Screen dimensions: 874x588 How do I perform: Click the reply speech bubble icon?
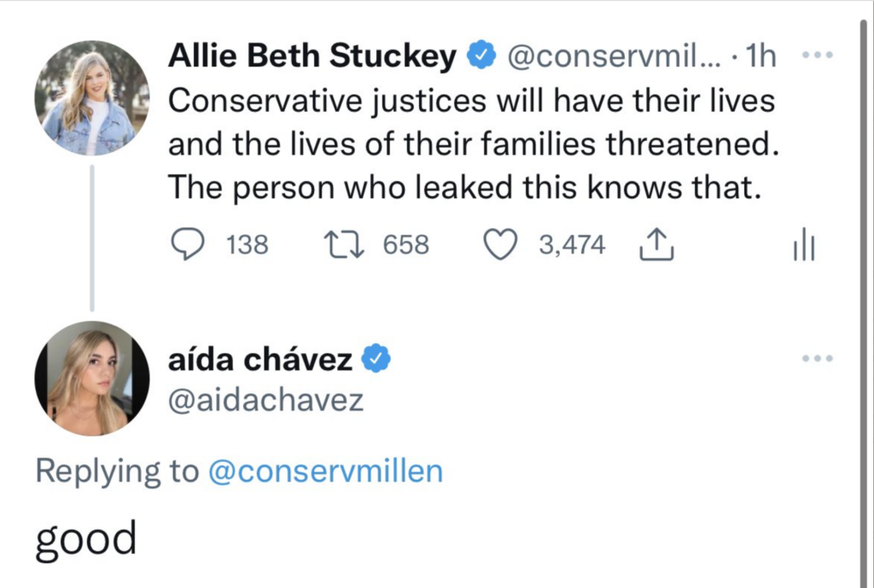[x=185, y=246]
